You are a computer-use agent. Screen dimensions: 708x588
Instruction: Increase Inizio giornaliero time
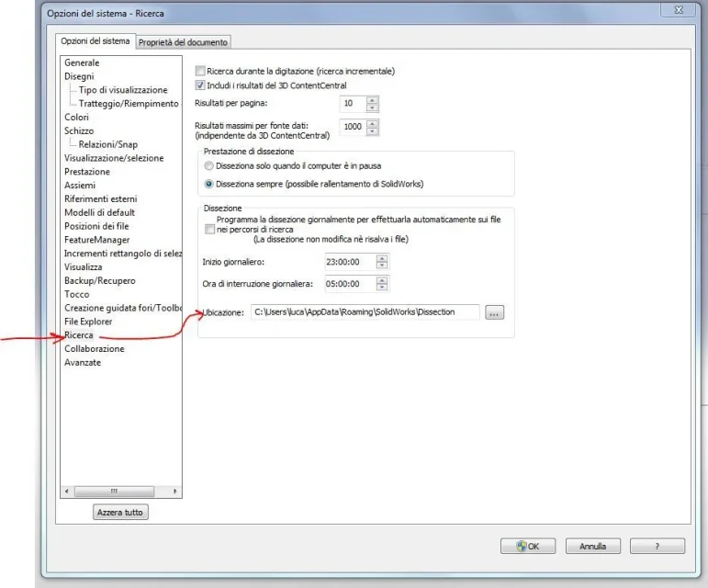click(x=382, y=258)
